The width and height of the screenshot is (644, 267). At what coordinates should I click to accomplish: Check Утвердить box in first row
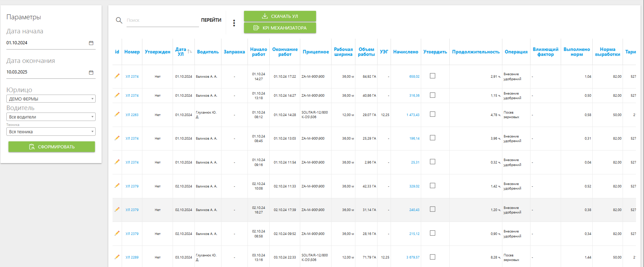point(433,76)
